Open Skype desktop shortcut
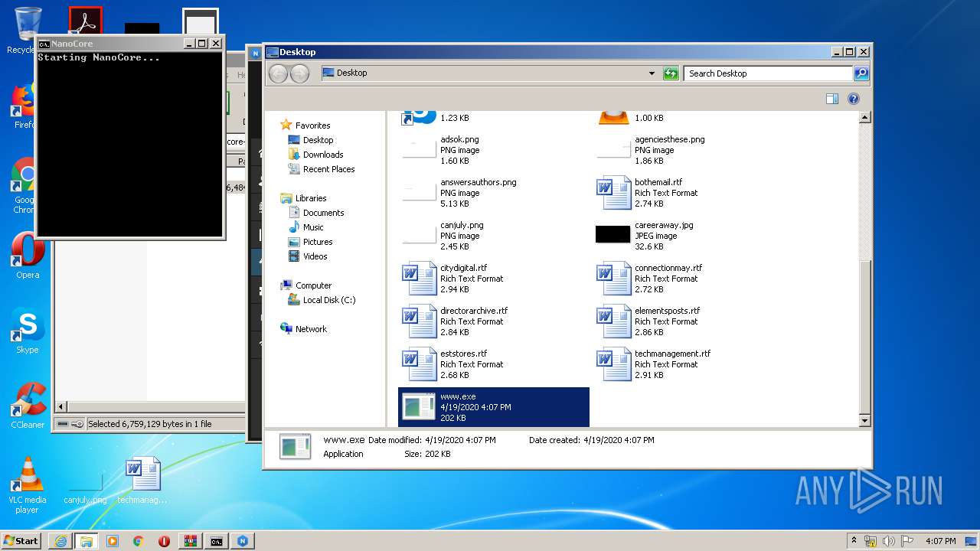This screenshot has height=551, width=980. pyautogui.click(x=28, y=332)
